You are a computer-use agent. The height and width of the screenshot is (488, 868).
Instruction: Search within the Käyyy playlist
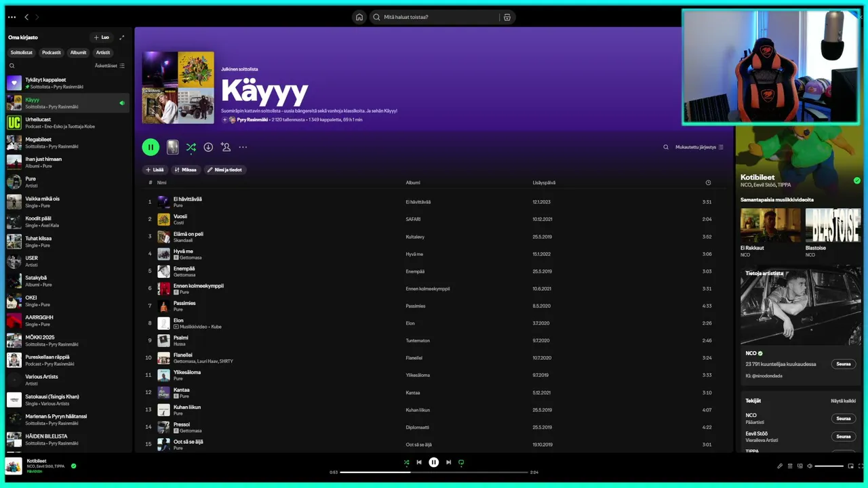(666, 147)
